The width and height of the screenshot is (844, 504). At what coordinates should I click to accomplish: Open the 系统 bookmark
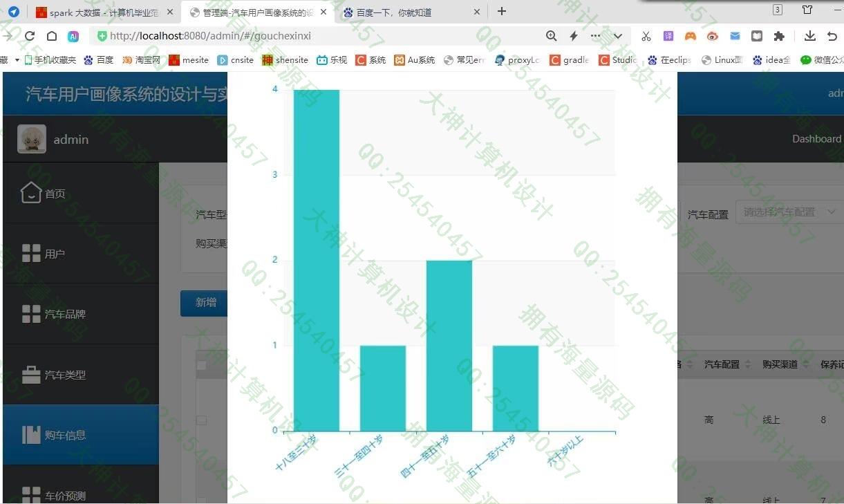coord(371,60)
